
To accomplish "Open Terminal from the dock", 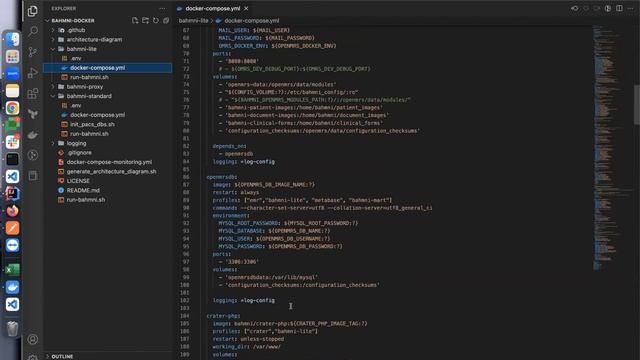I will [12, 159].
